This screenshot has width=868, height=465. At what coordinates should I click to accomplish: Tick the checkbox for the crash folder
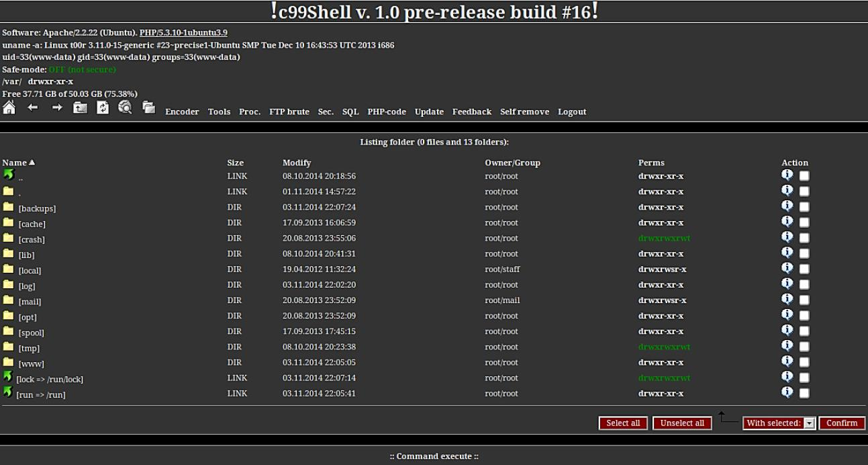click(x=804, y=239)
